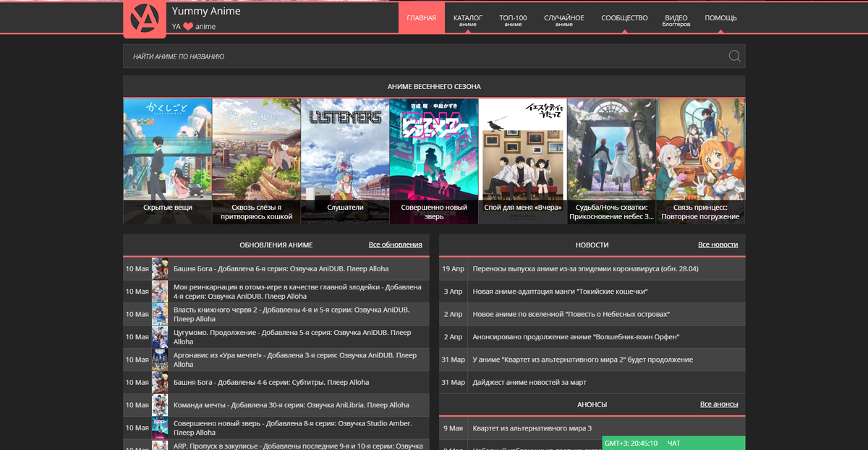
Task: Open the Совершенно новый зверь poster
Action: click(434, 161)
